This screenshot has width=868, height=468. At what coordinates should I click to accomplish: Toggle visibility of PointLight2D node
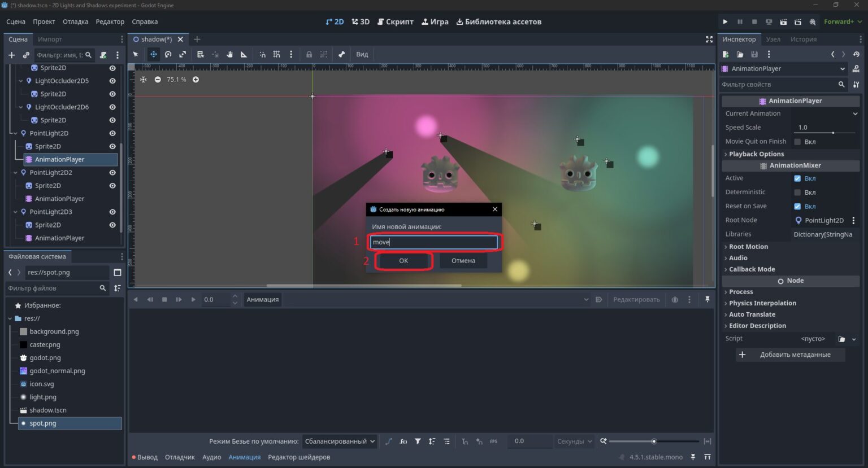tap(112, 133)
